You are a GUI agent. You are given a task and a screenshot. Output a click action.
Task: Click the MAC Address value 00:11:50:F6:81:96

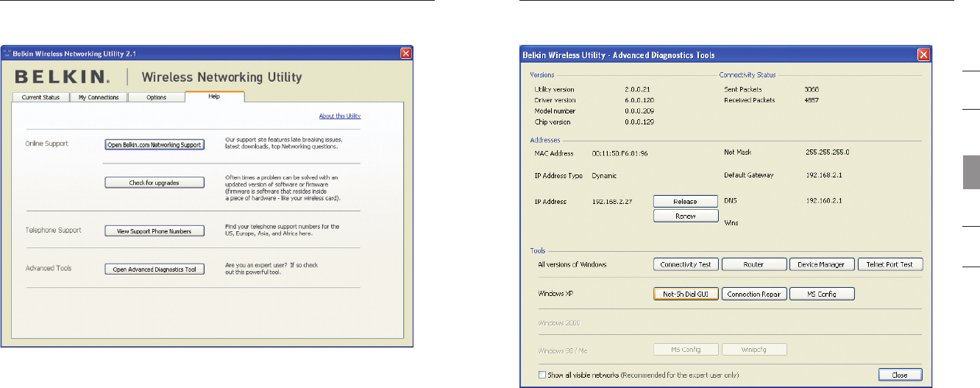point(619,154)
